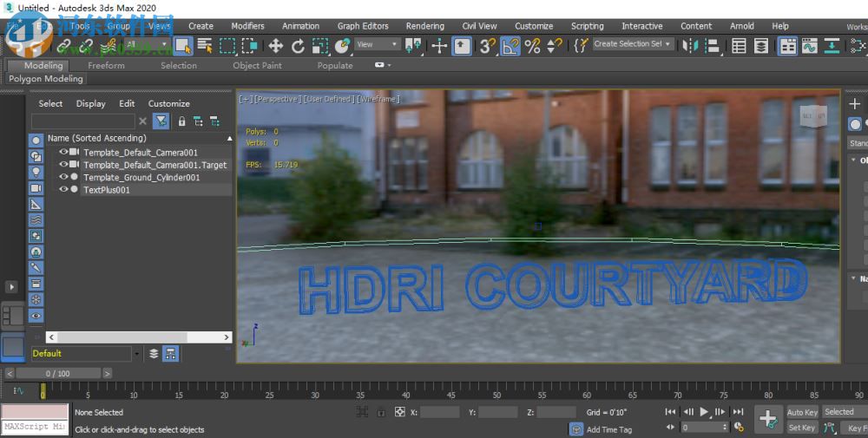The height and width of the screenshot is (438, 868).
Task: Switch to the Object Paint ribbon tab
Action: pos(258,65)
